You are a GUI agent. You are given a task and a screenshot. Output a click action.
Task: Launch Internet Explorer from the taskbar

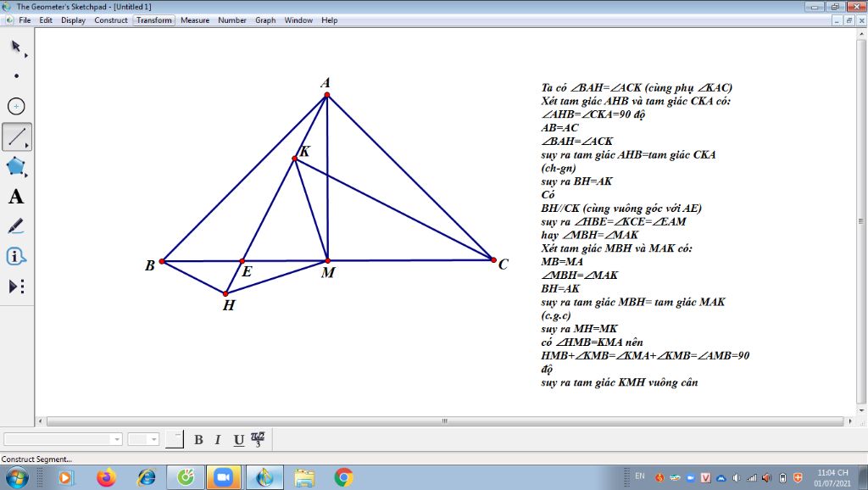click(146, 477)
